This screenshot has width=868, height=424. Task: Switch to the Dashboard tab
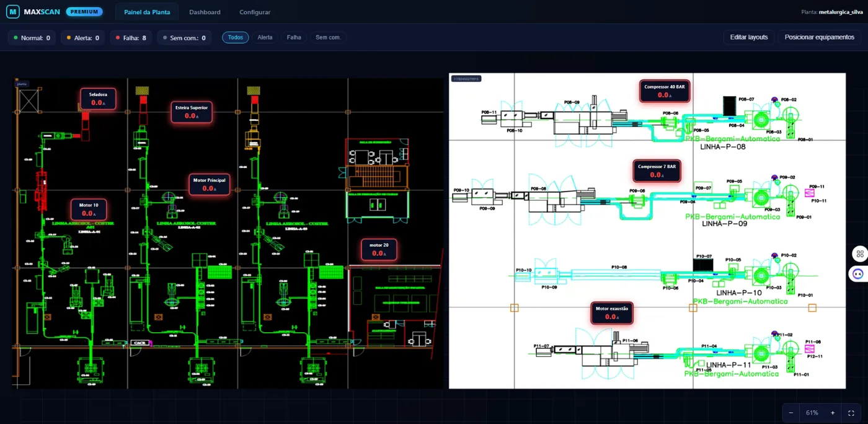(x=205, y=12)
